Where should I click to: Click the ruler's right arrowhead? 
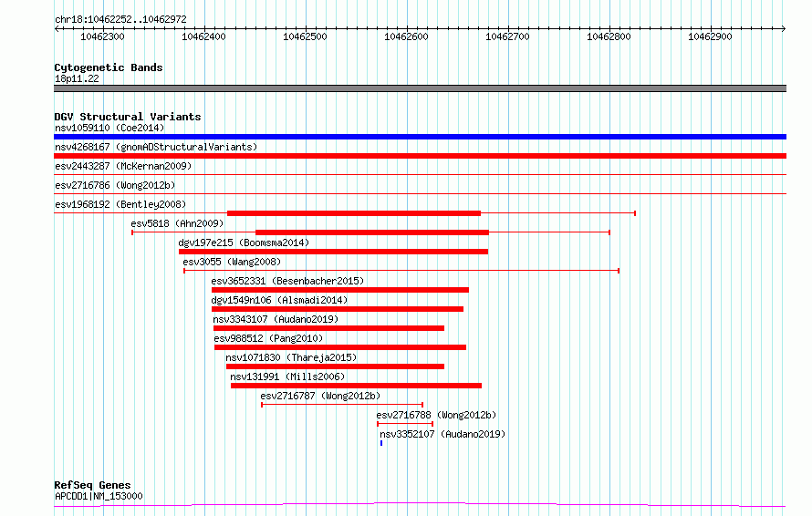tap(784, 28)
